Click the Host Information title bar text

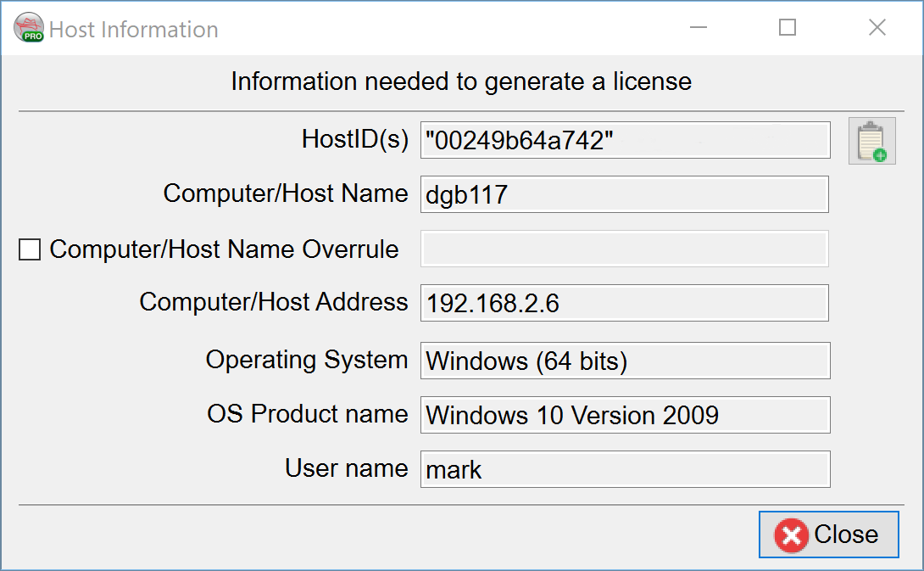click(x=134, y=30)
